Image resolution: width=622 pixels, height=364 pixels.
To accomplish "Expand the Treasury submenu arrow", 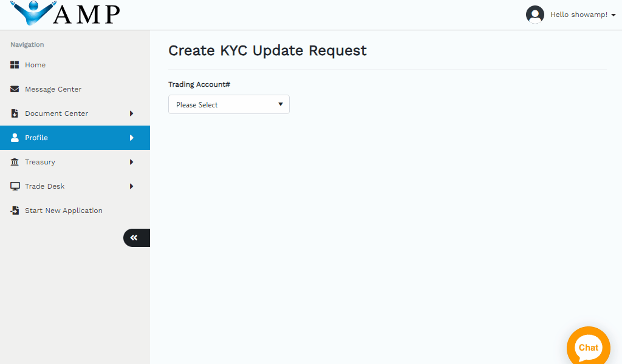I will [x=131, y=162].
